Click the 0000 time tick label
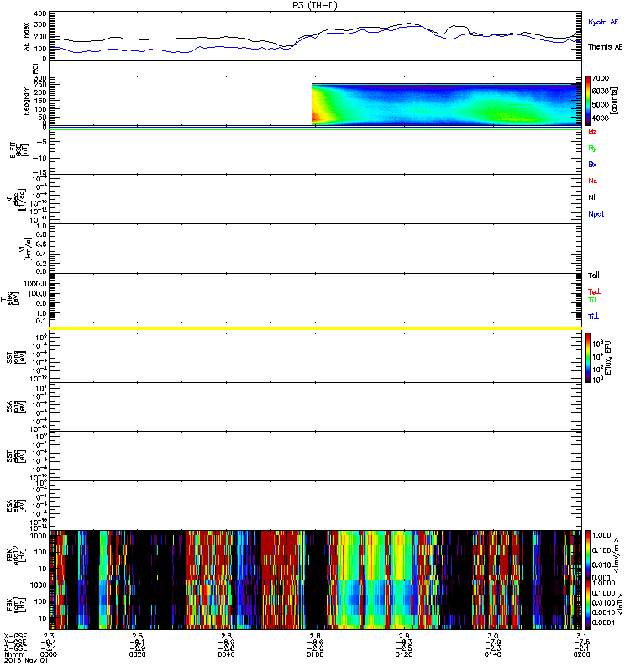This screenshot has width=630, height=672. coord(49,654)
